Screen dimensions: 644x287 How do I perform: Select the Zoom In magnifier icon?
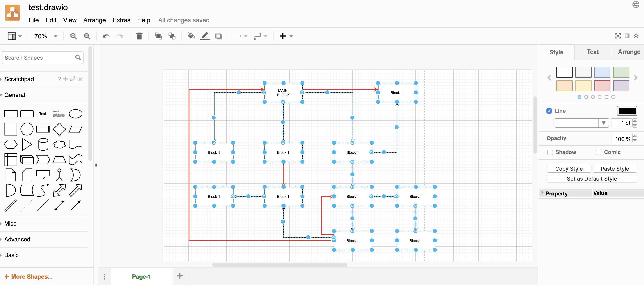click(x=73, y=36)
